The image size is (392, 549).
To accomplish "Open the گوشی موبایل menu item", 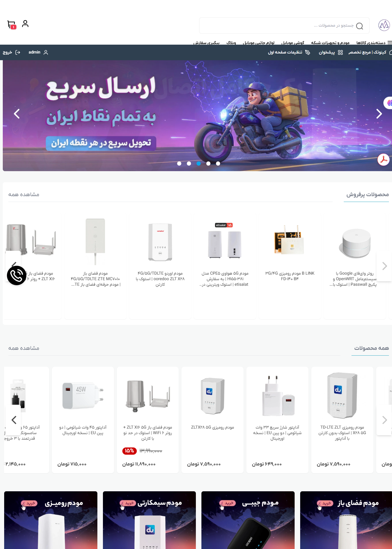I will click(x=293, y=43).
